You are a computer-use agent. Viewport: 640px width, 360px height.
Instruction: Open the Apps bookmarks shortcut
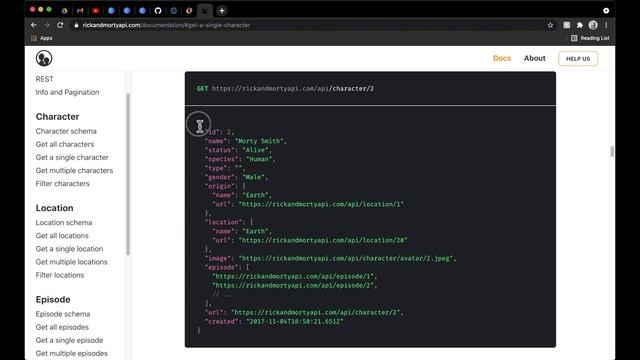pyautogui.click(x=42, y=38)
